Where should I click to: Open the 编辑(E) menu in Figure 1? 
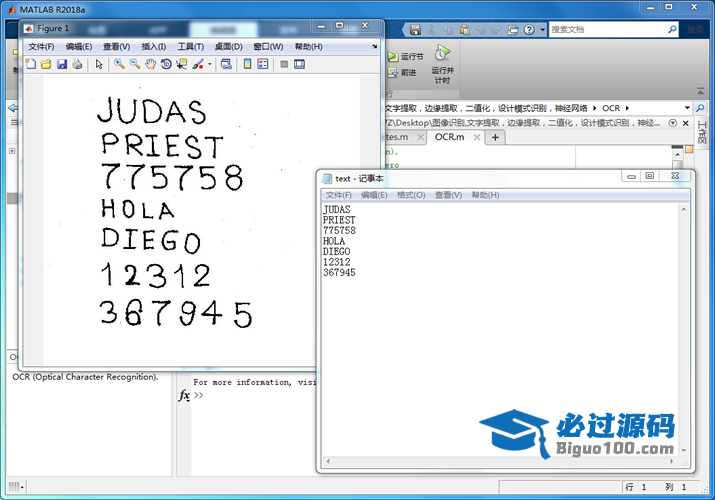coord(79,46)
